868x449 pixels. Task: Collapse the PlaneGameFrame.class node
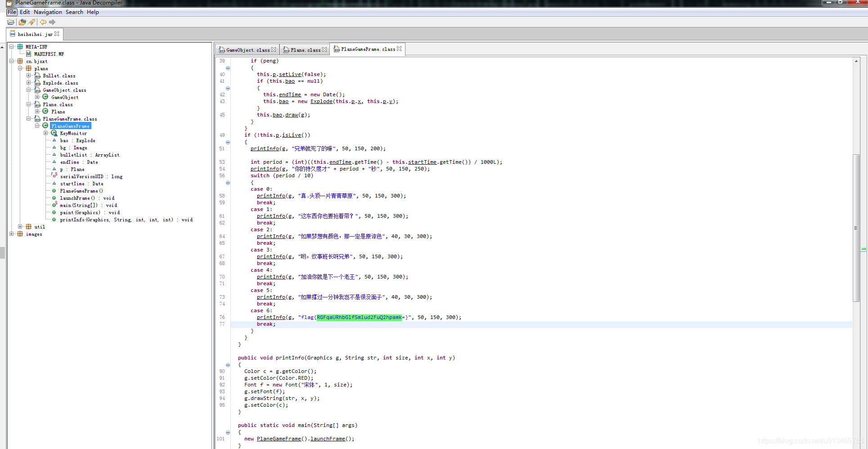[x=29, y=118]
